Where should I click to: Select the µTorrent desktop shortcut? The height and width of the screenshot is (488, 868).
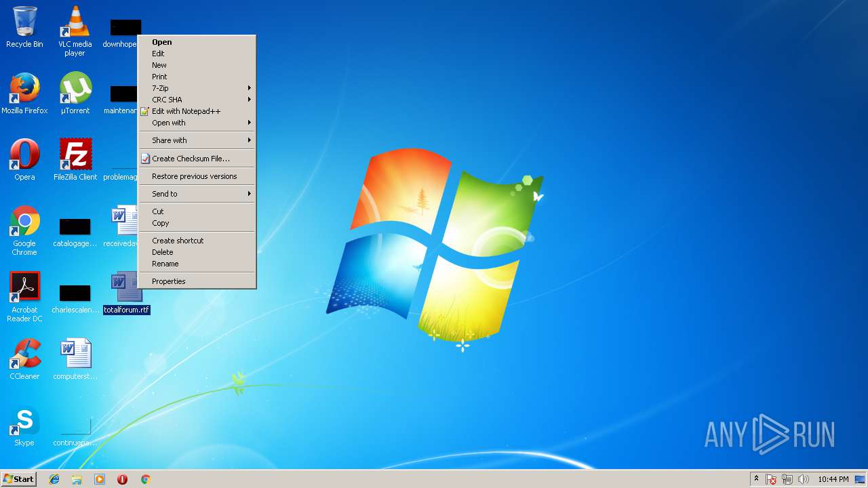75,93
